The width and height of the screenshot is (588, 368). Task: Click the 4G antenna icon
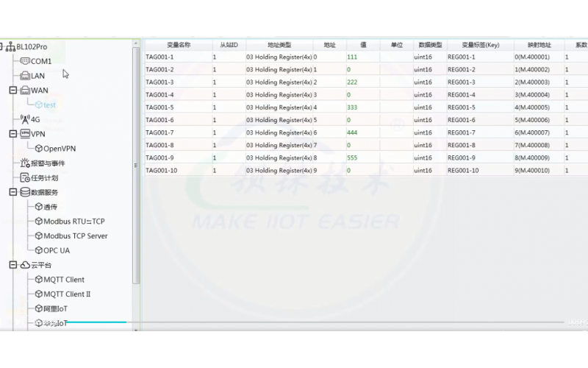coord(24,119)
